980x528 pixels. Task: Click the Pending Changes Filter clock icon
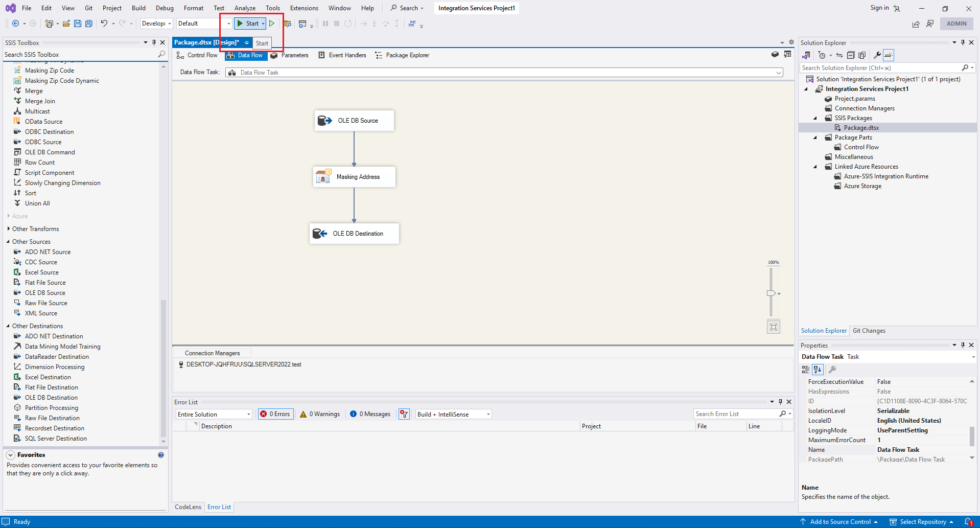point(822,55)
